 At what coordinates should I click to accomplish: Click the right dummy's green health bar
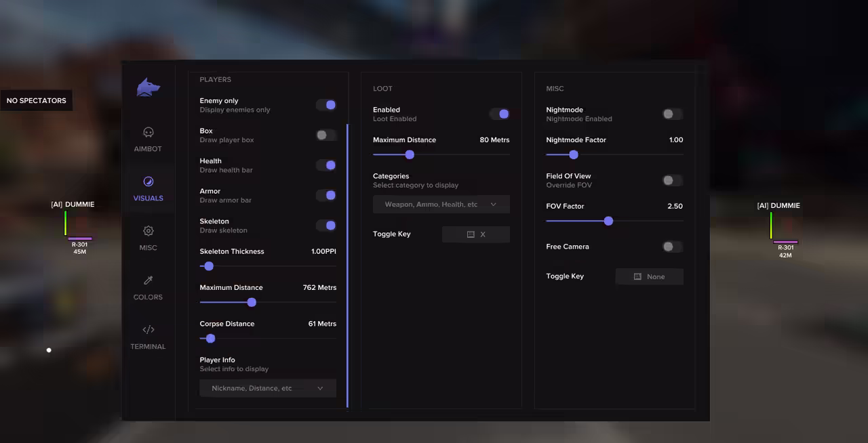pos(771,226)
